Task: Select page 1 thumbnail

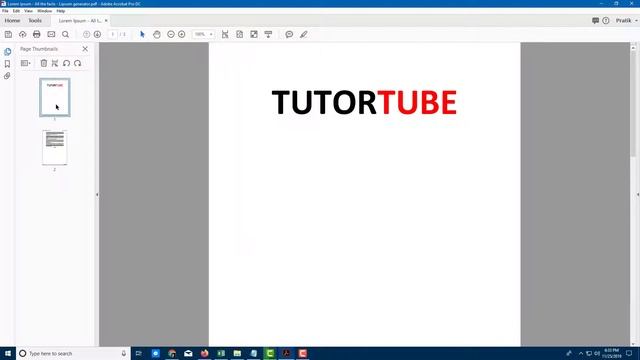Action: (55, 98)
